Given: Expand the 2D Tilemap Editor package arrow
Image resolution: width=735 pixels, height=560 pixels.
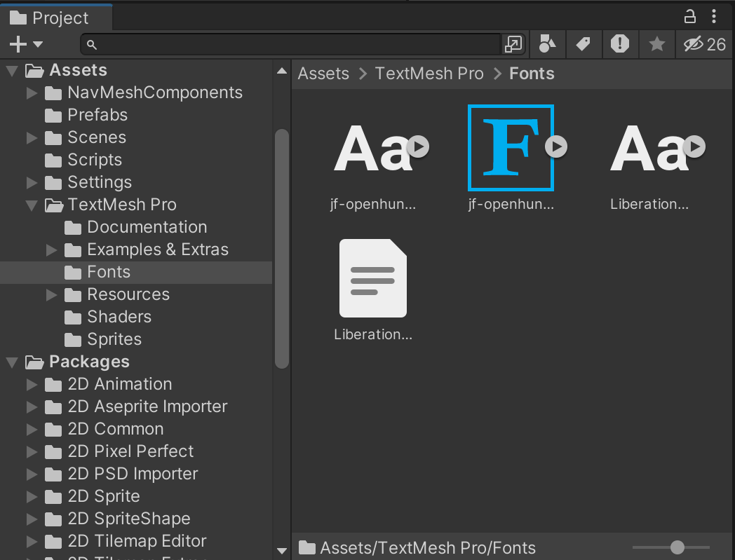Looking at the screenshot, I should coord(32,541).
